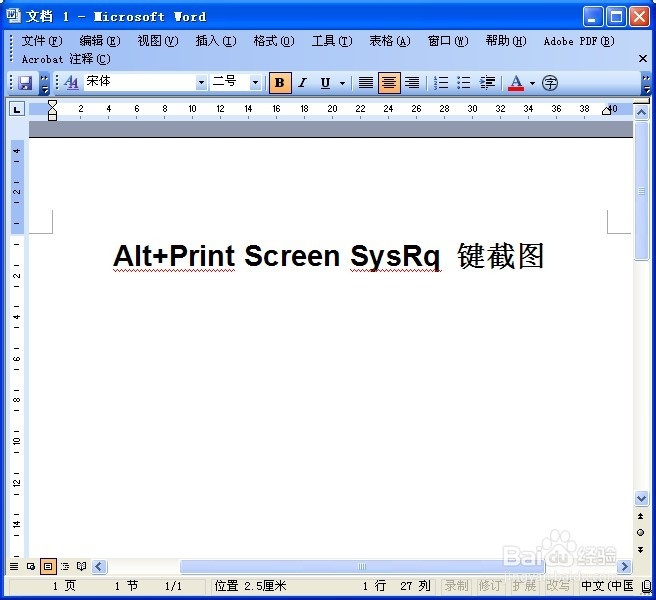Switch to Web Layout view icon
The width and height of the screenshot is (656, 600).
pos(31,567)
